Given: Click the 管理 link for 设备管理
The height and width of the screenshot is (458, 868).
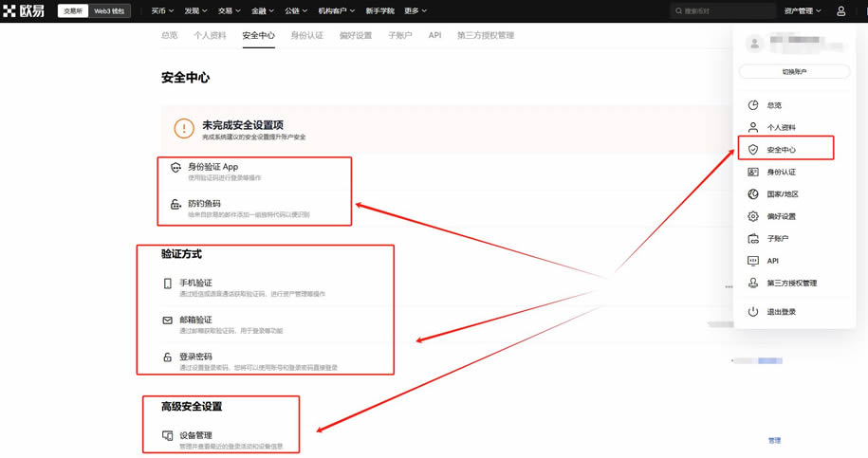Looking at the screenshot, I should tap(774, 441).
